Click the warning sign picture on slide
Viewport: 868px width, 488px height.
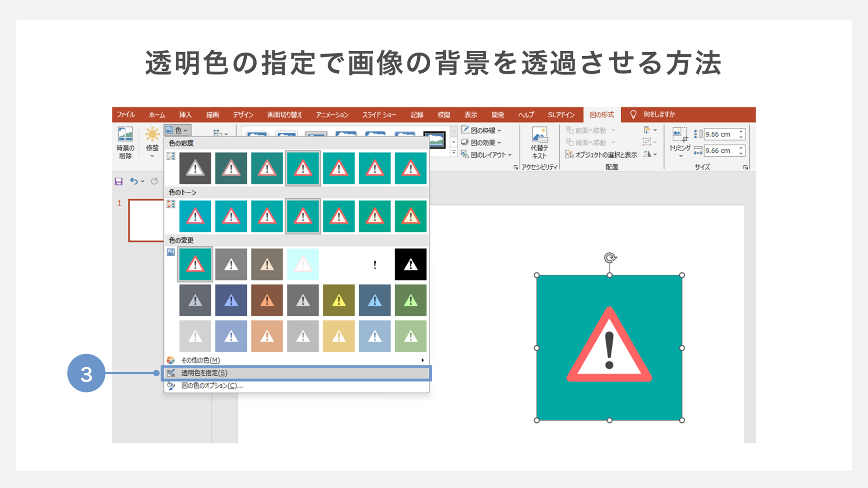609,348
